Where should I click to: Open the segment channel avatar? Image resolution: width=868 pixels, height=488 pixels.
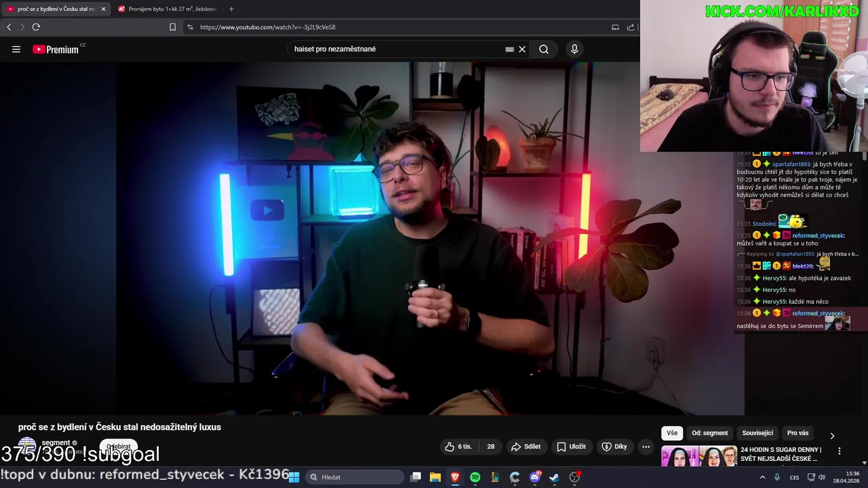tap(26, 447)
